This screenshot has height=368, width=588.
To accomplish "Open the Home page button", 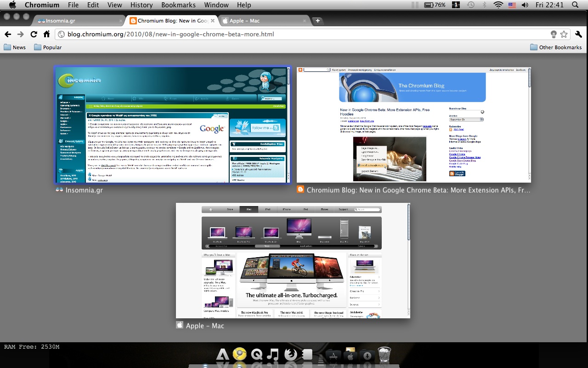I will click(46, 34).
